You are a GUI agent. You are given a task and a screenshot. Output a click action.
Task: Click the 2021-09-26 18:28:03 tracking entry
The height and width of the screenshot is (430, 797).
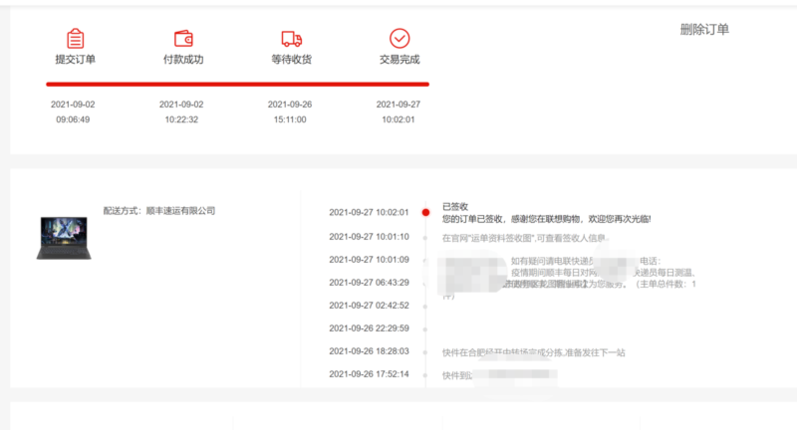tap(369, 351)
